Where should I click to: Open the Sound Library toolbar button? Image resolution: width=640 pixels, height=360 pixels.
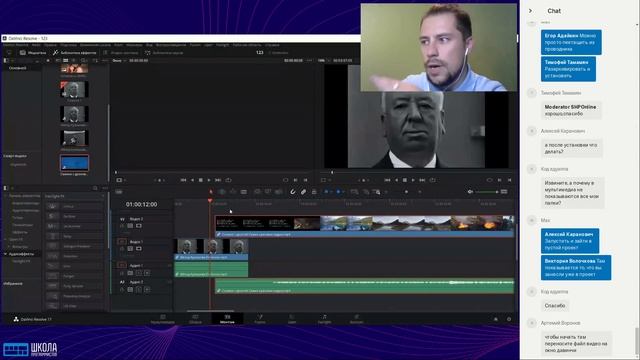click(164, 53)
